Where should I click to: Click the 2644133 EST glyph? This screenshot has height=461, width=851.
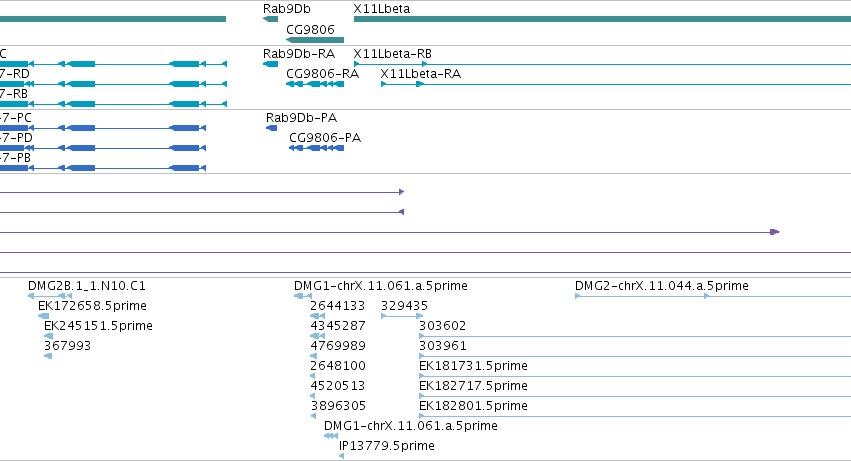pos(317,316)
